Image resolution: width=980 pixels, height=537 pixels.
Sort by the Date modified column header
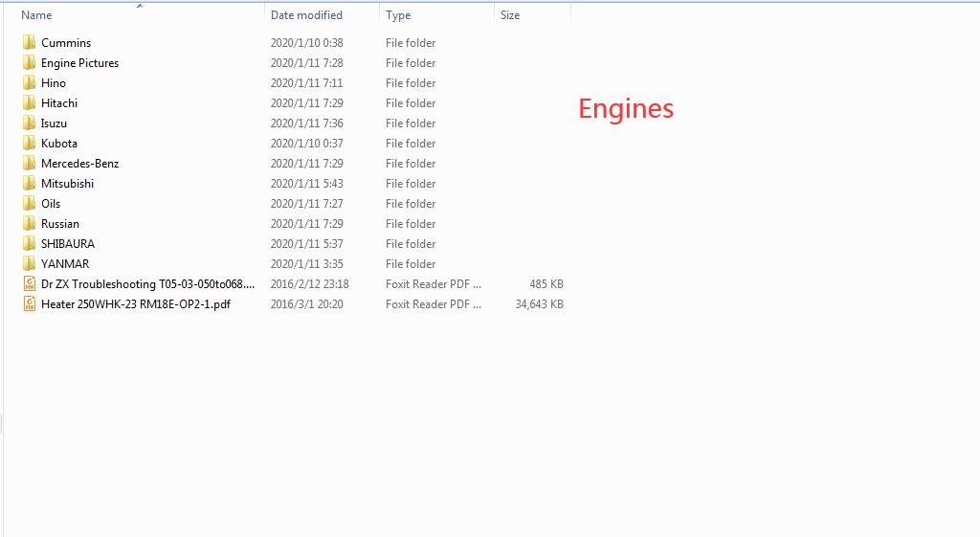(x=306, y=15)
